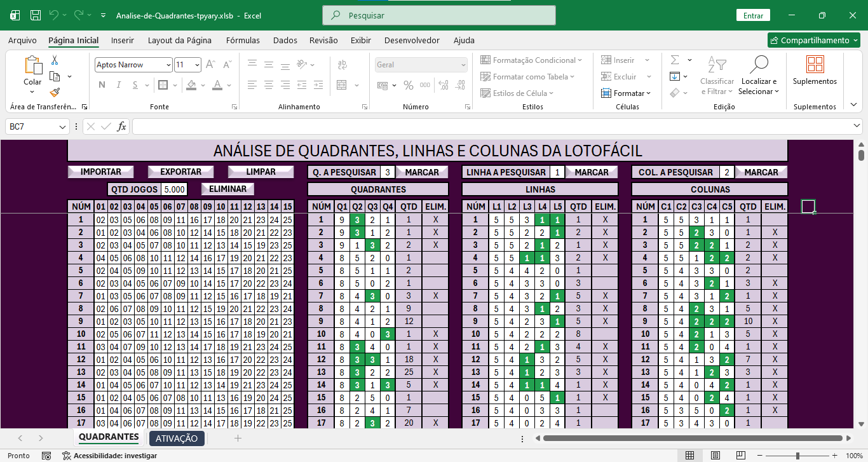Open the Inserir ribbon tab

[123, 40]
